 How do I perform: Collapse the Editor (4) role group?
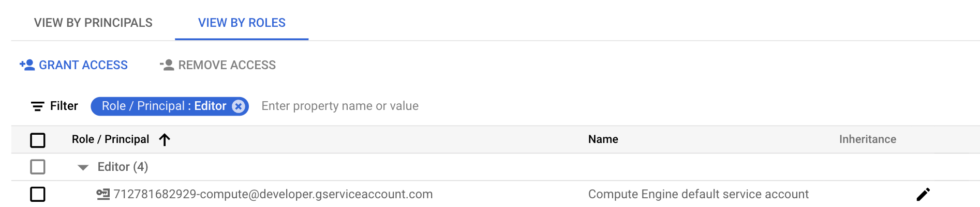83,167
